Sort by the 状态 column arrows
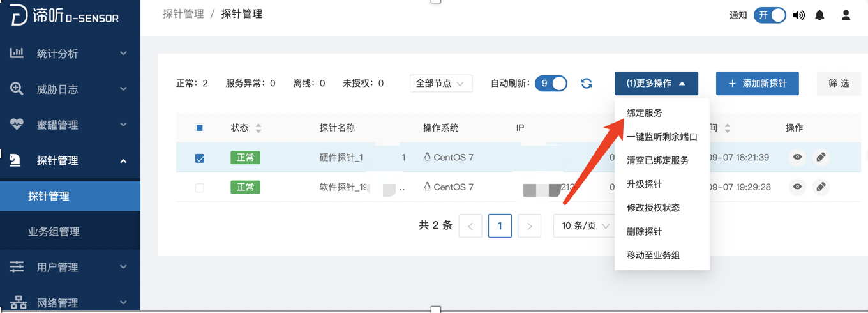868x313 pixels. coord(258,128)
